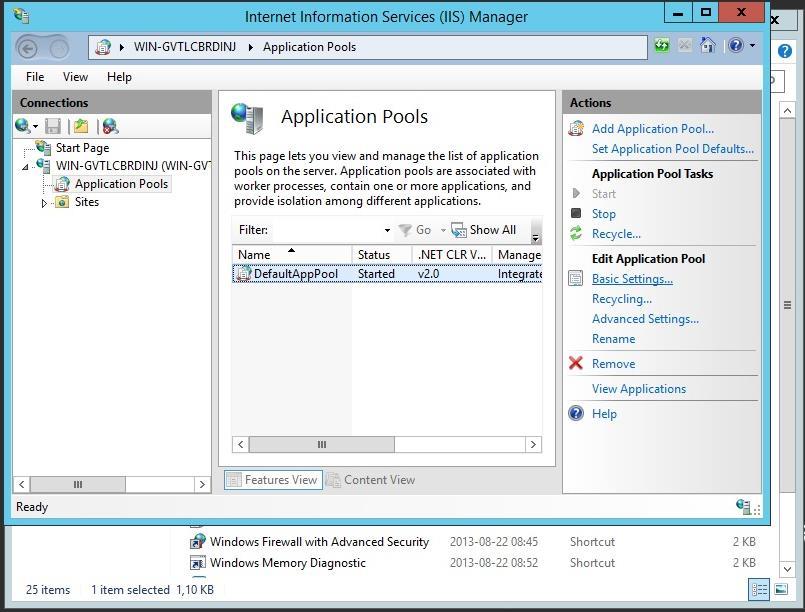Open the dropdown arrow beside Go
The height and width of the screenshot is (612, 805).
(x=443, y=230)
